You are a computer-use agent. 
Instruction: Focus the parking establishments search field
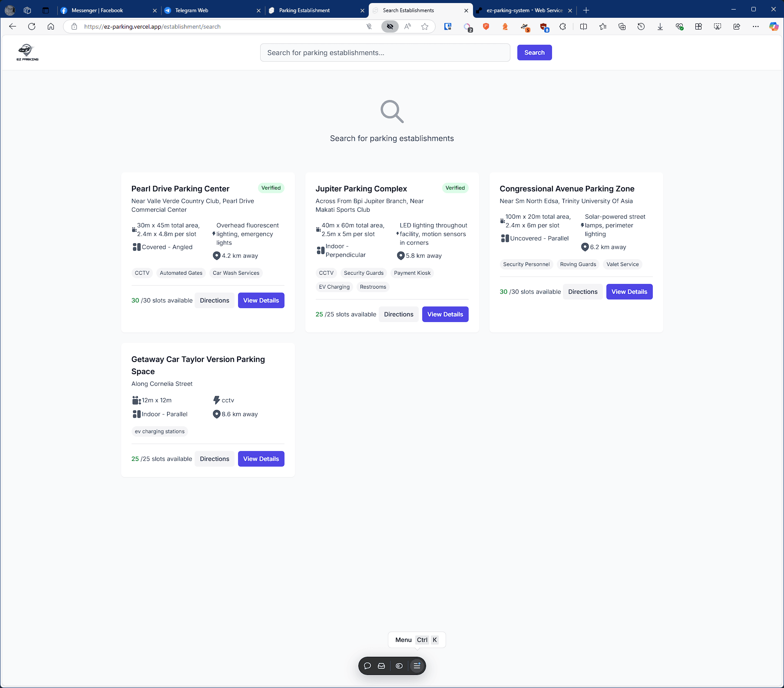pos(385,53)
